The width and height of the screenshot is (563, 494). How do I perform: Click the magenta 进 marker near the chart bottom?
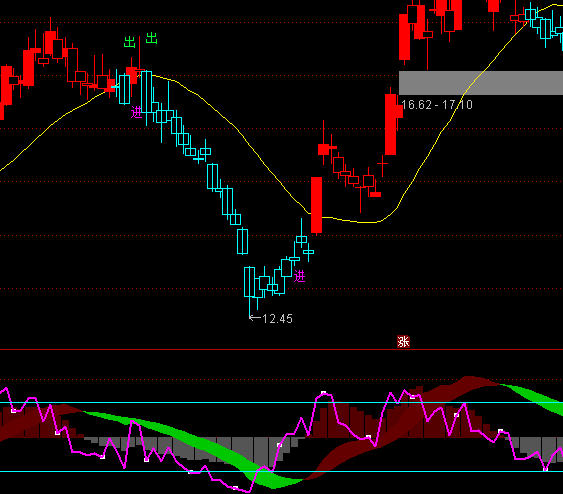pyautogui.click(x=299, y=276)
